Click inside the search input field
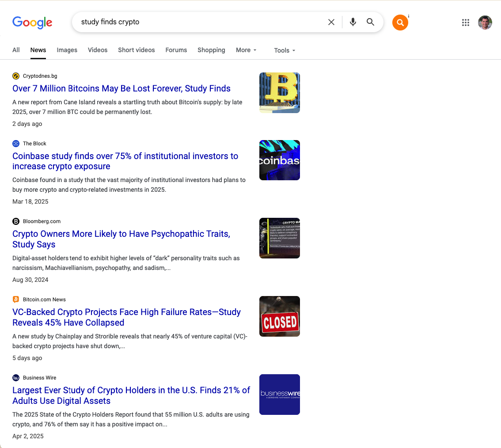The image size is (501, 448). [199, 22]
